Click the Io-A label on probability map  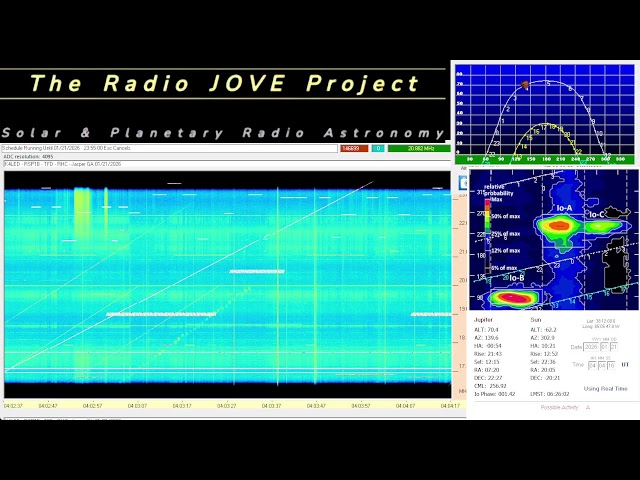click(x=564, y=208)
